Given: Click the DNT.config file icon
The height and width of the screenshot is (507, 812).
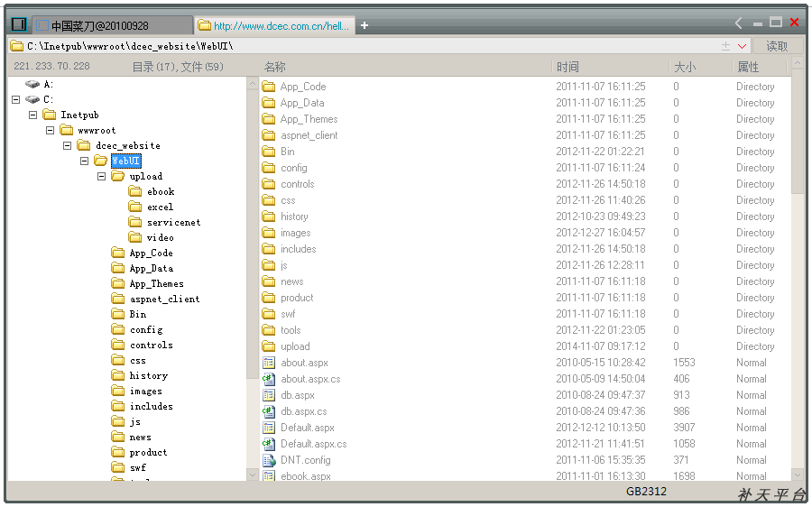Looking at the screenshot, I should tap(268, 460).
